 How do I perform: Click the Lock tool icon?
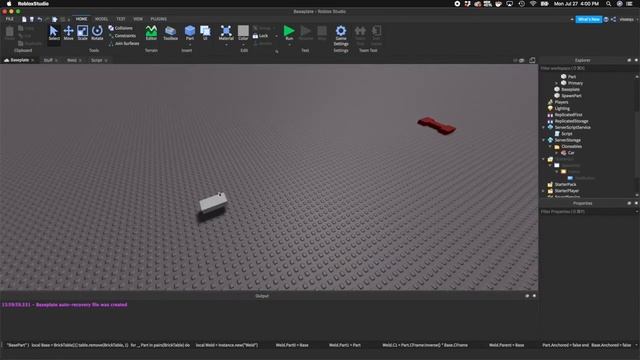click(x=256, y=36)
